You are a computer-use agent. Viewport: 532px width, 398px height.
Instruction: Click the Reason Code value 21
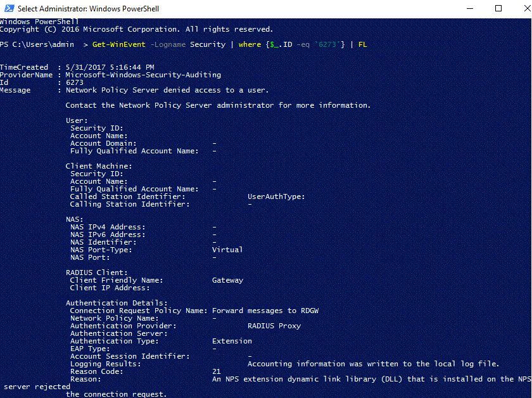tap(217, 371)
